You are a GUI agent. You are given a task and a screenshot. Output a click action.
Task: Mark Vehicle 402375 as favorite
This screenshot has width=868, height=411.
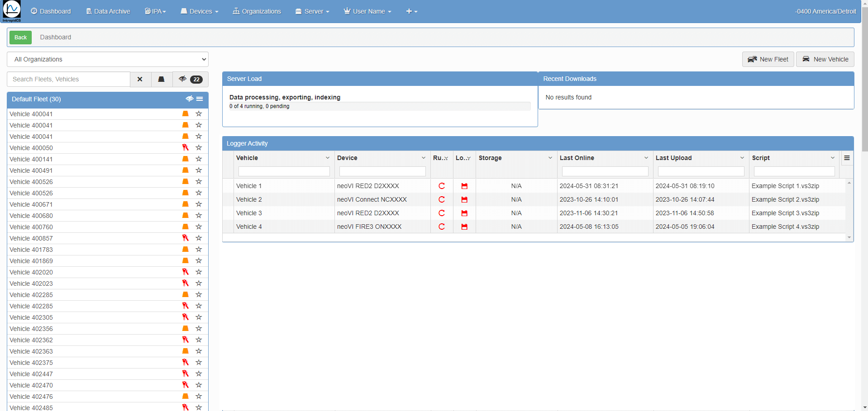pos(199,362)
